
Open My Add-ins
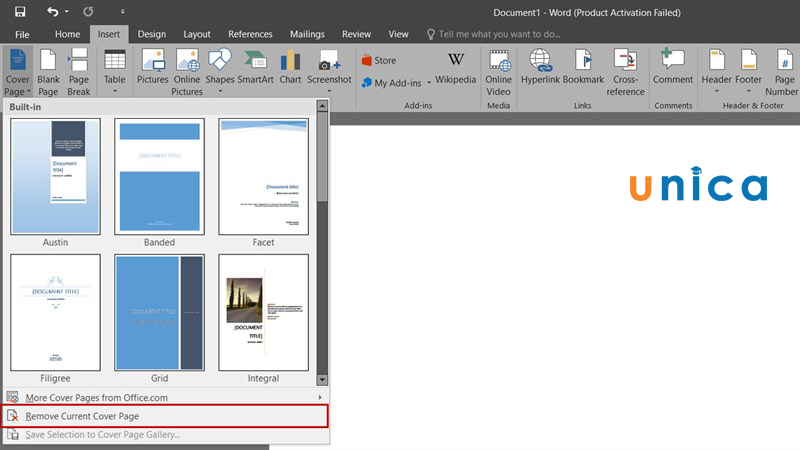[392, 83]
